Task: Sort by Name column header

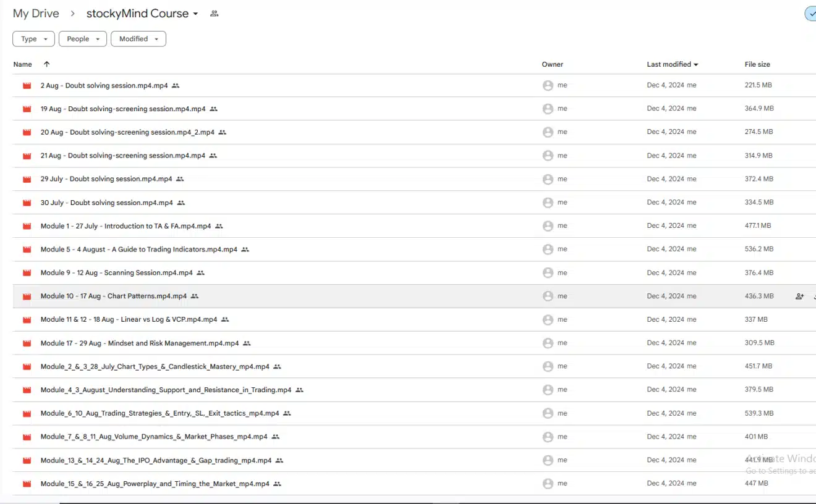Action: point(23,64)
